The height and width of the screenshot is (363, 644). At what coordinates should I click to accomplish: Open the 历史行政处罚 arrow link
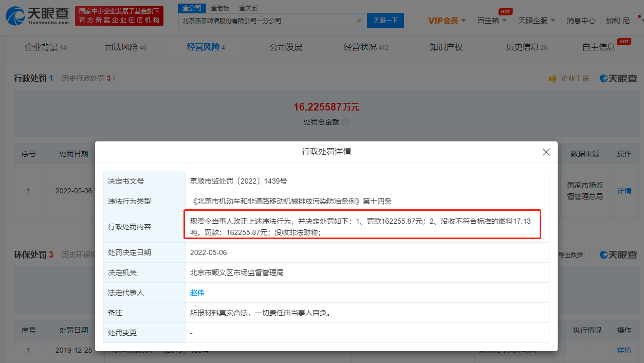coord(89,78)
